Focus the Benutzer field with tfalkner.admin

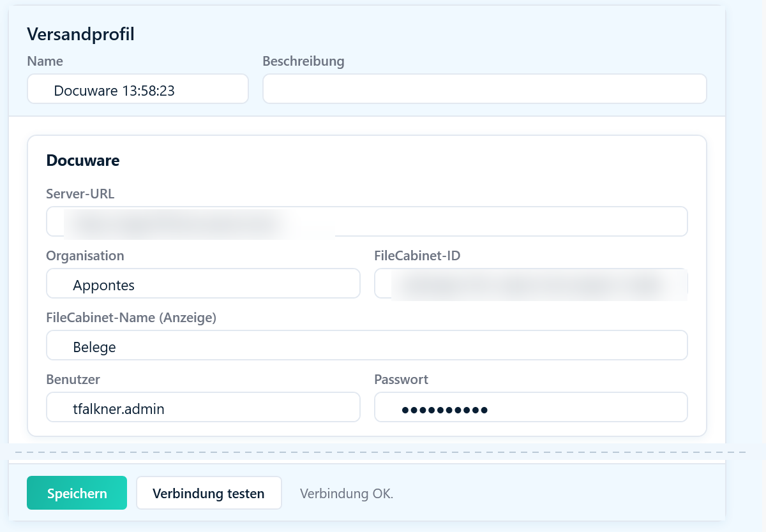(x=203, y=407)
